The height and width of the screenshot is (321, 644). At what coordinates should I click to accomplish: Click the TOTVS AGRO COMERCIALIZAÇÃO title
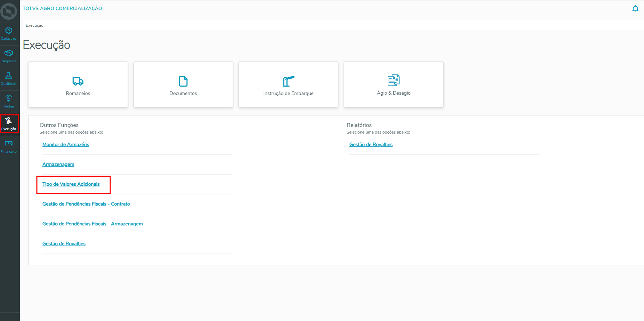point(62,8)
